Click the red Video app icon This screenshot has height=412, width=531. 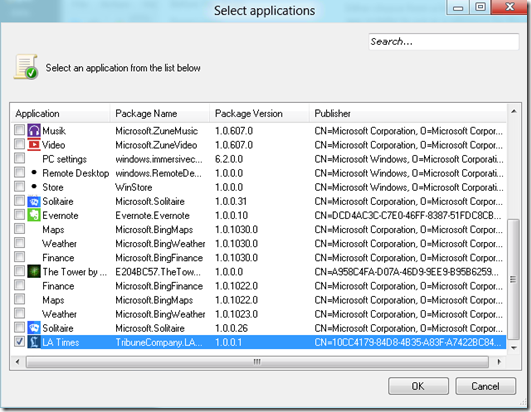[34, 145]
